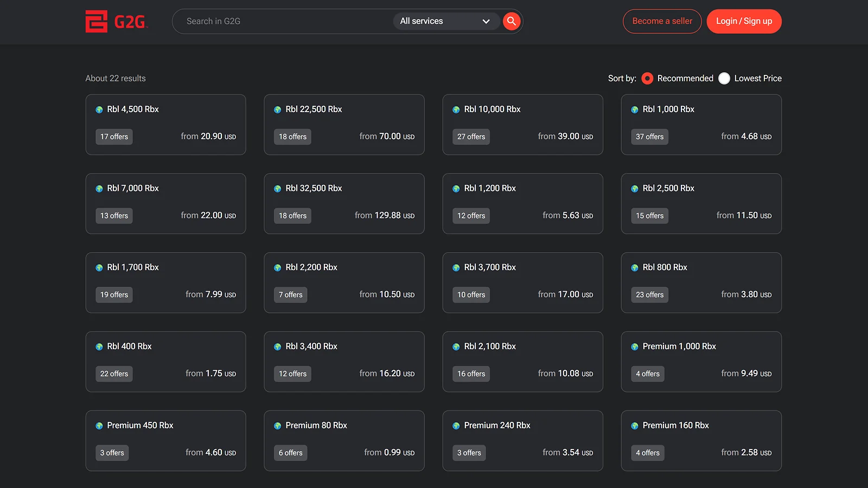This screenshot has height=488, width=868.
Task: Click globe icon beside Premium 80 Rbx
Action: tap(278, 426)
